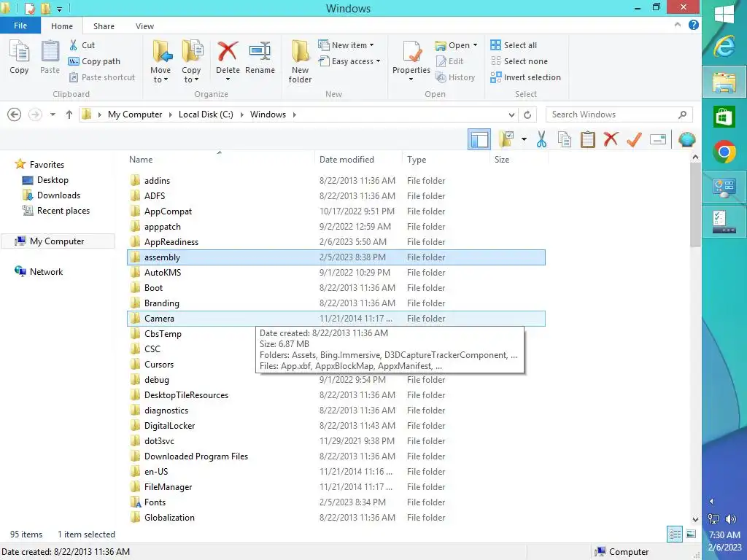The image size is (747, 560).
Task: Click the vertical scrollbar down arrow
Action: (x=695, y=519)
